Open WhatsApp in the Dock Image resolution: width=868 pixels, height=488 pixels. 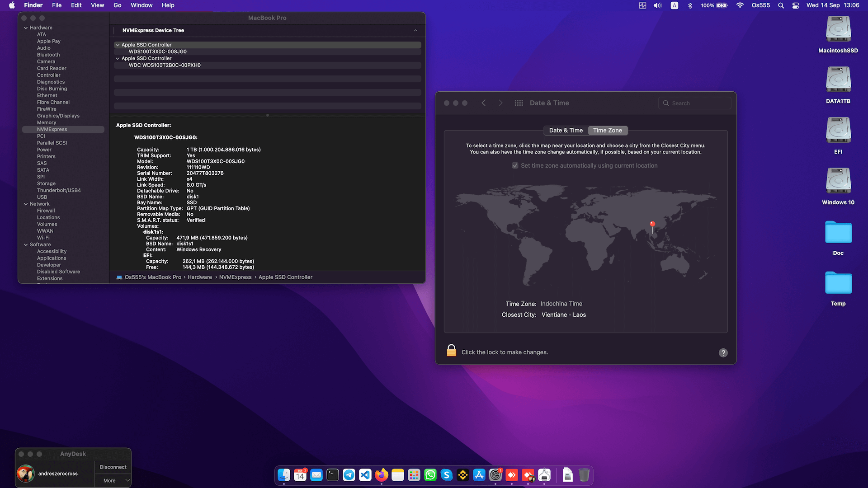[430, 475]
